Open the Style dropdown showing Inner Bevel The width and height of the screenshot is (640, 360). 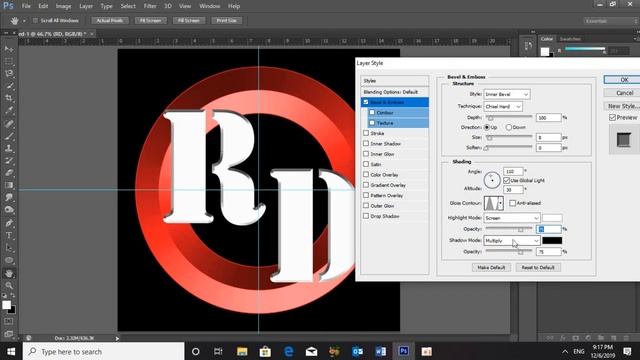pyautogui.click(x=507, y=94)
